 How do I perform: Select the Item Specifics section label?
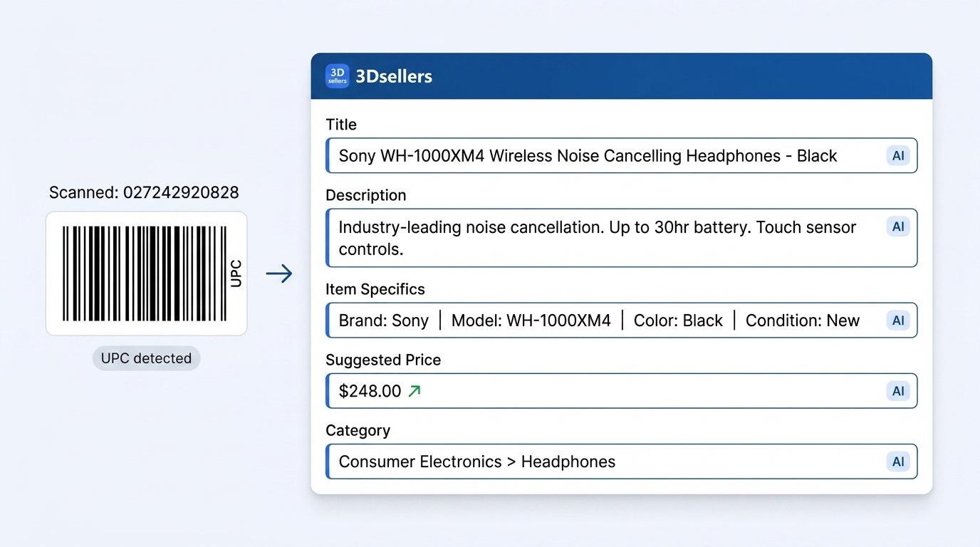coord(375,289)
